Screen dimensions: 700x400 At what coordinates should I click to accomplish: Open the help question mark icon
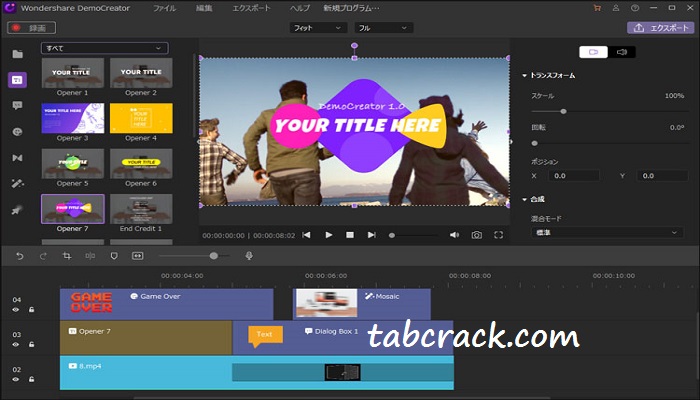(635, 8)
